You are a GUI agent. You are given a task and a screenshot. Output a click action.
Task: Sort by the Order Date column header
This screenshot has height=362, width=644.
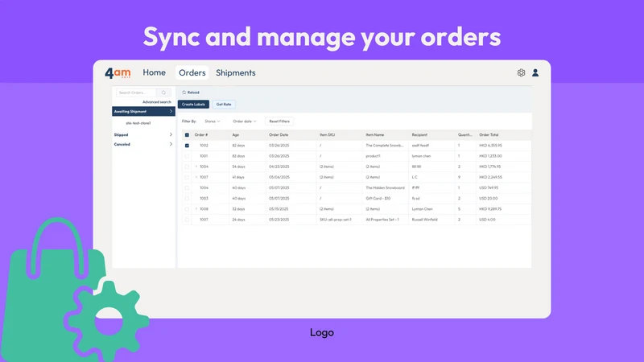(x=279, y=134)
